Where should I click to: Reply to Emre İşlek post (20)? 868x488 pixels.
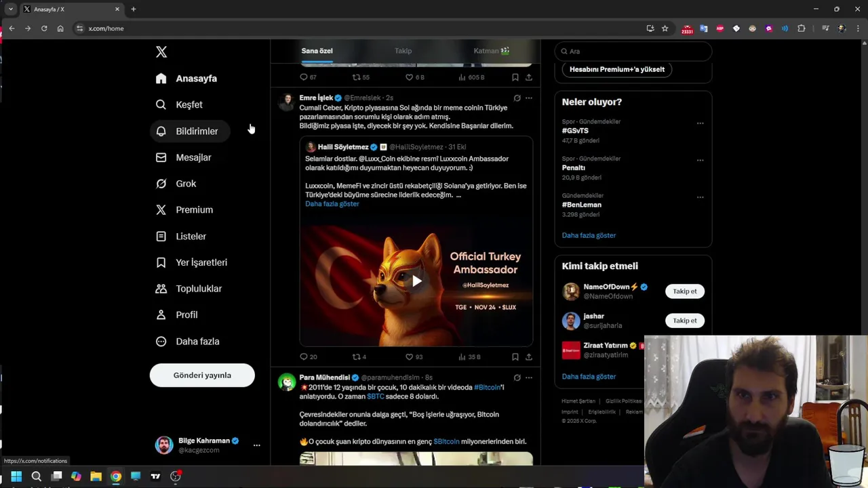[x=308, y=357]
